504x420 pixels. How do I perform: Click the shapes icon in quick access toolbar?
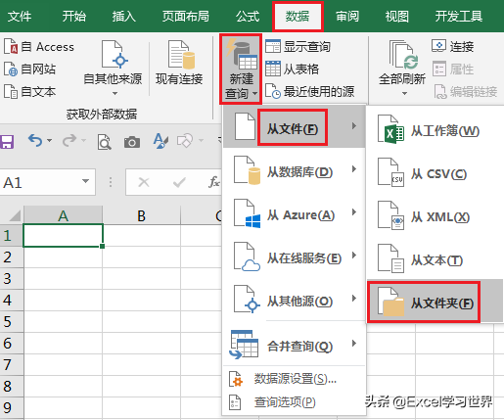(185, 141)
